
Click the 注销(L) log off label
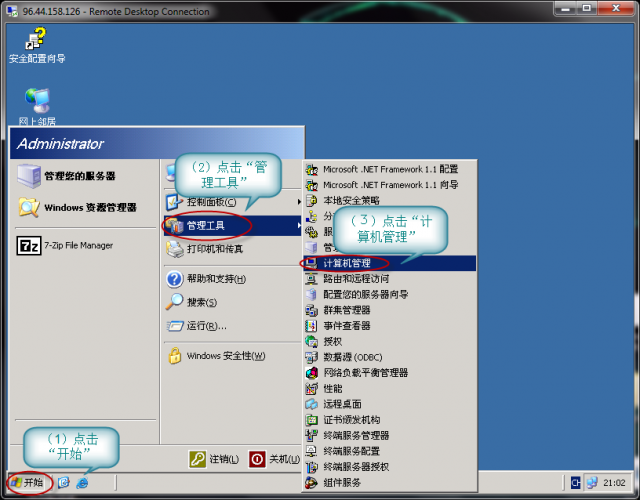(224, 459)
